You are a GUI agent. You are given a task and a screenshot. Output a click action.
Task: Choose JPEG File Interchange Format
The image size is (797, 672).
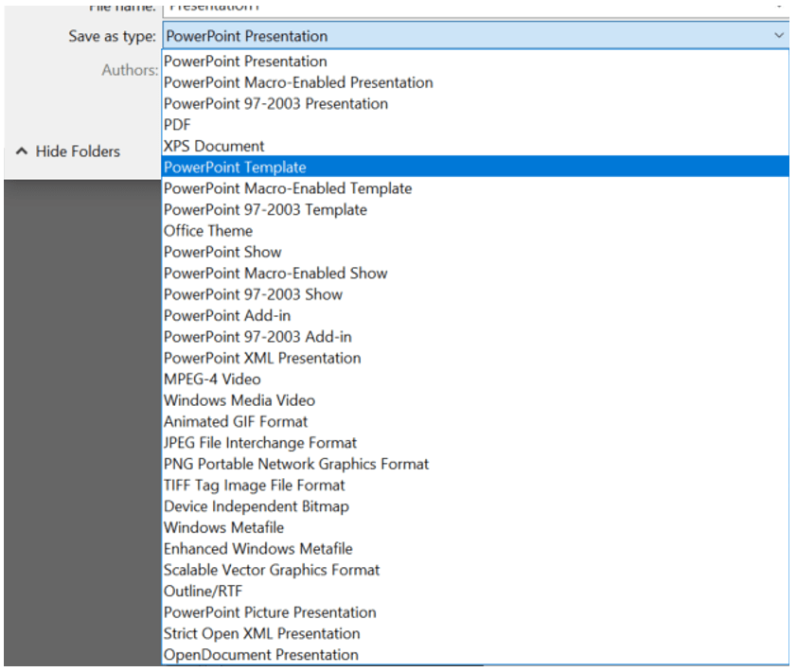pyautogui.click(x=260, y=443)
